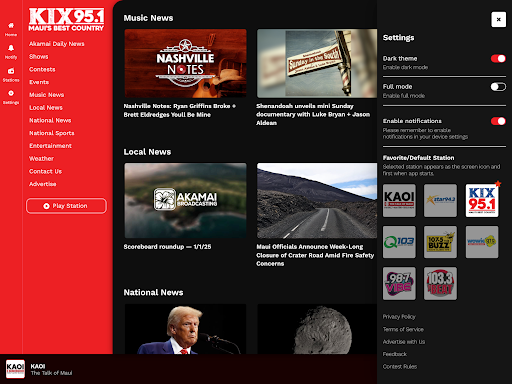
Task: Close the Settings panel with the X button
Action: tap(498, 19)
